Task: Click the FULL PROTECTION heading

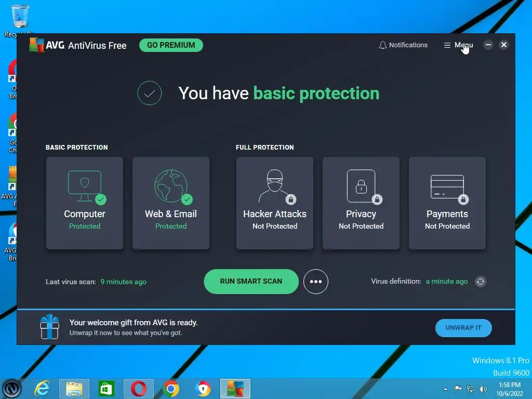Action: 264,147
